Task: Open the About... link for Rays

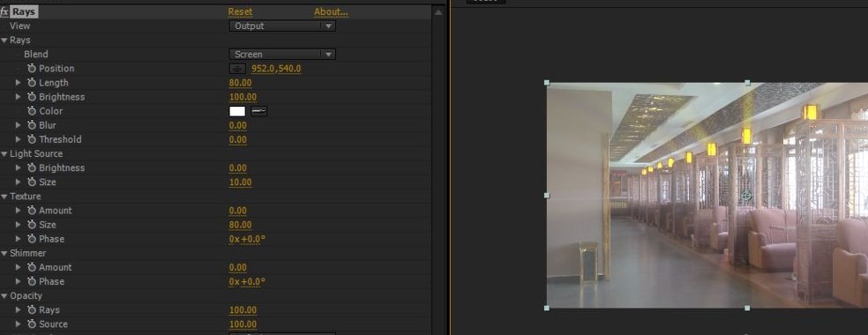Action: pos(331,11)
